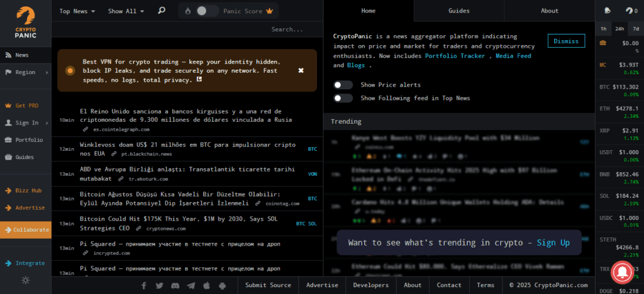Click News RSS icon in sidebar

pyautogui.click(x=8, y=55)
